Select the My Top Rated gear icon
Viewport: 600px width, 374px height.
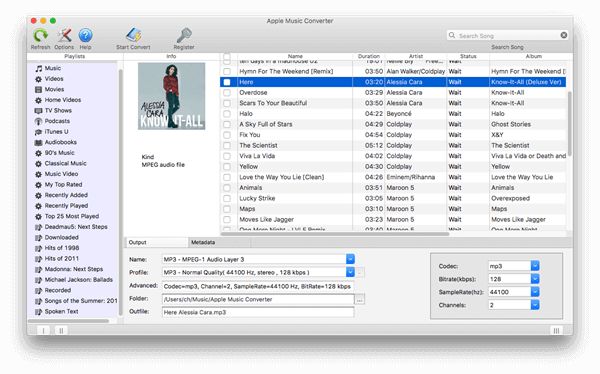tap(39, 185)
